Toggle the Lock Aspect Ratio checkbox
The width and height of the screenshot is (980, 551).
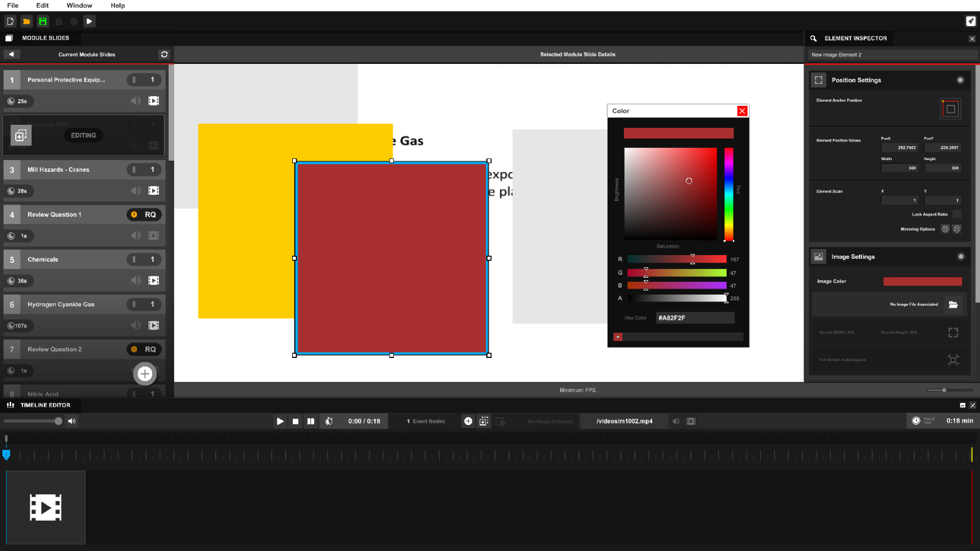pos(956,214)
